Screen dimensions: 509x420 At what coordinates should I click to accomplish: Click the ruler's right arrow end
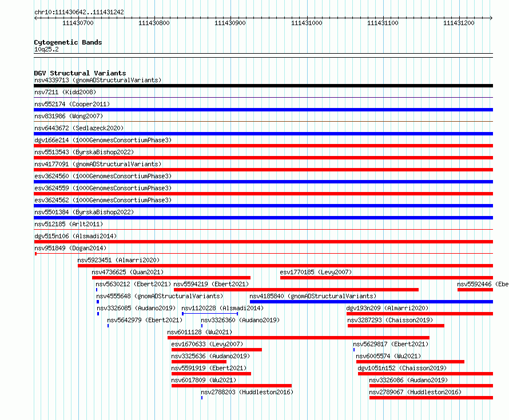click(x=491, y=18)
